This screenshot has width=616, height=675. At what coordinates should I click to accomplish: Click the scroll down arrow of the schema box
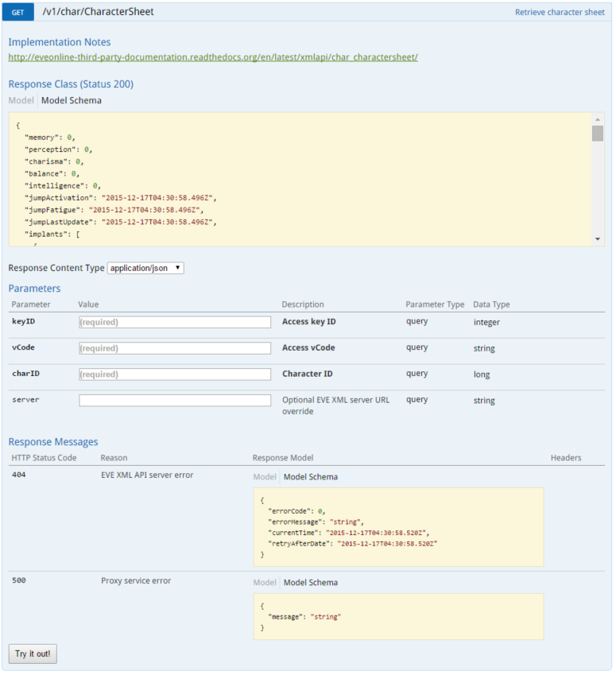click(x=597, y=239)
